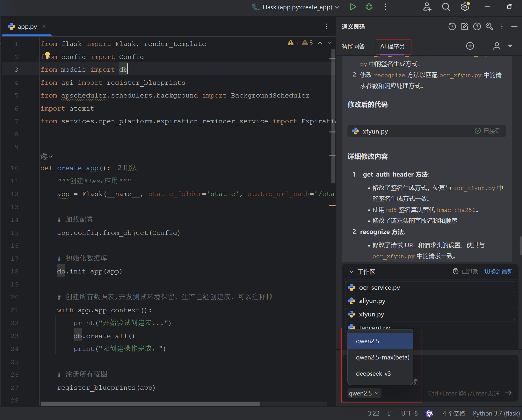Open 通义灵码 settings wrench icon

(489, 27)
